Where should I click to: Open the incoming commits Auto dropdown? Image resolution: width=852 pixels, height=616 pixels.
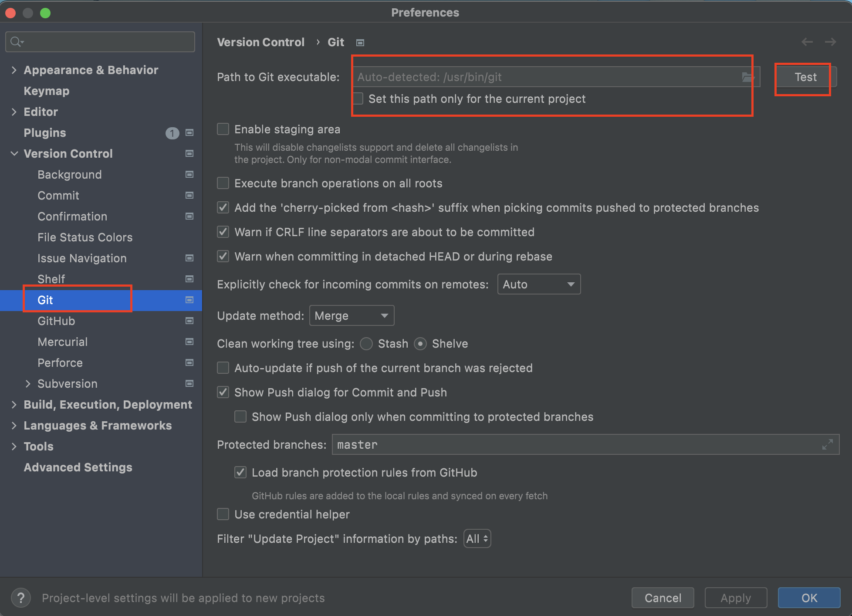point(538,284)
